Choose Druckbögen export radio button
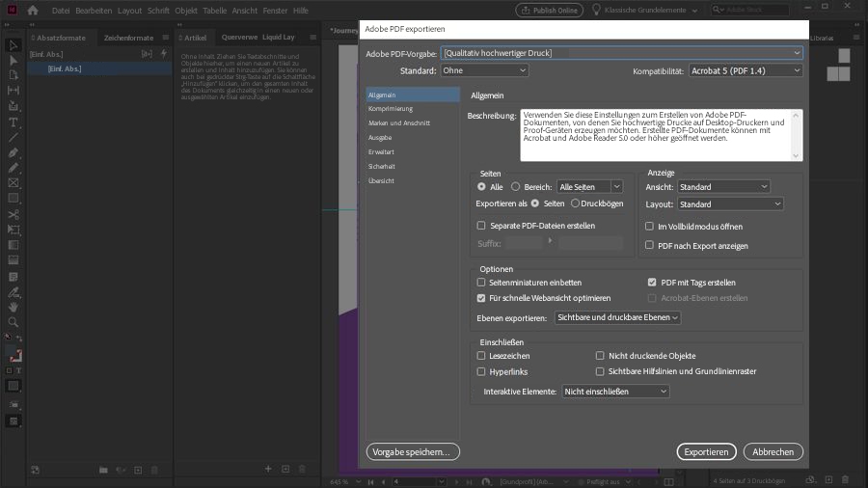The height and width of the screenshot is (488, 868). click(x=575, y=203)
